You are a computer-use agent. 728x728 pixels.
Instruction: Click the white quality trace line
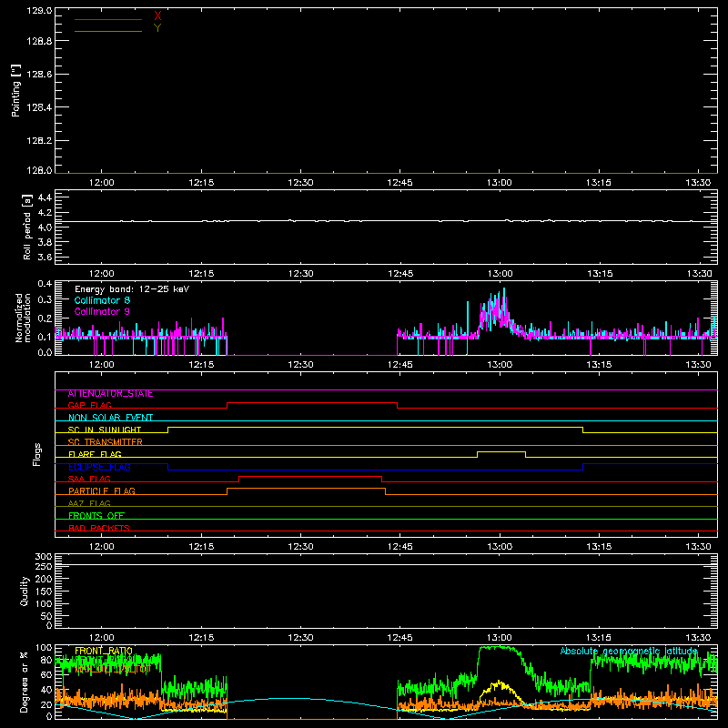coord(386,564)
